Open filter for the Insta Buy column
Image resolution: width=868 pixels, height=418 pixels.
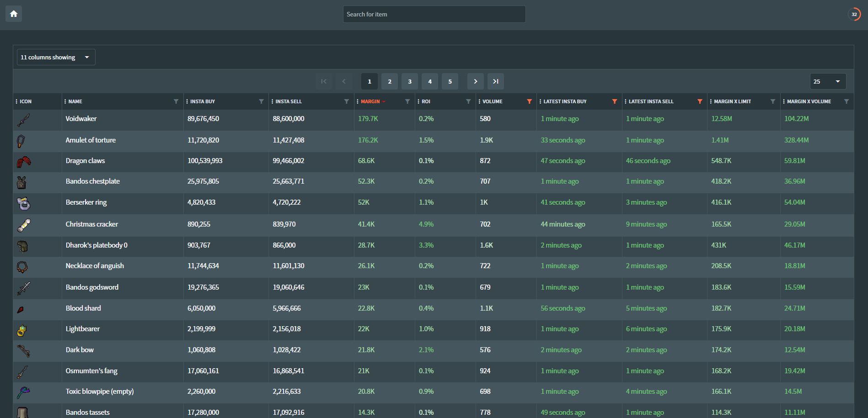[x=261, y=101]
